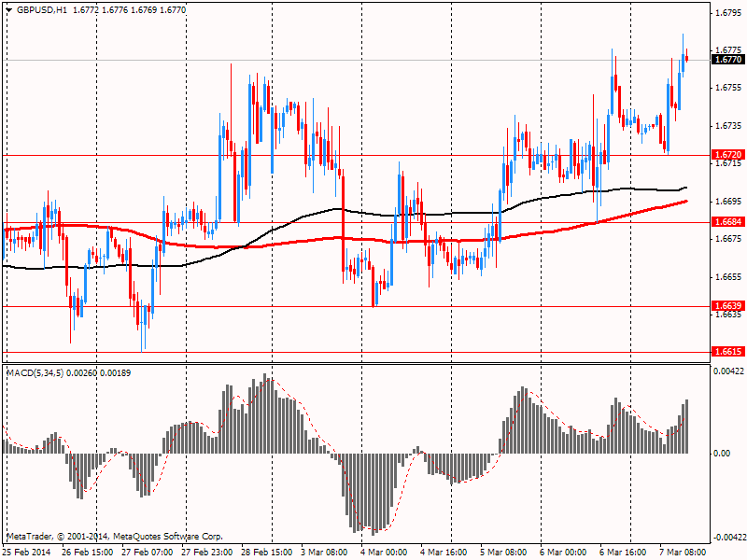This screenshot has height=560, width=747.
Task: Click the 1.6795 price scale value
Action: click(x=728, y=12)
